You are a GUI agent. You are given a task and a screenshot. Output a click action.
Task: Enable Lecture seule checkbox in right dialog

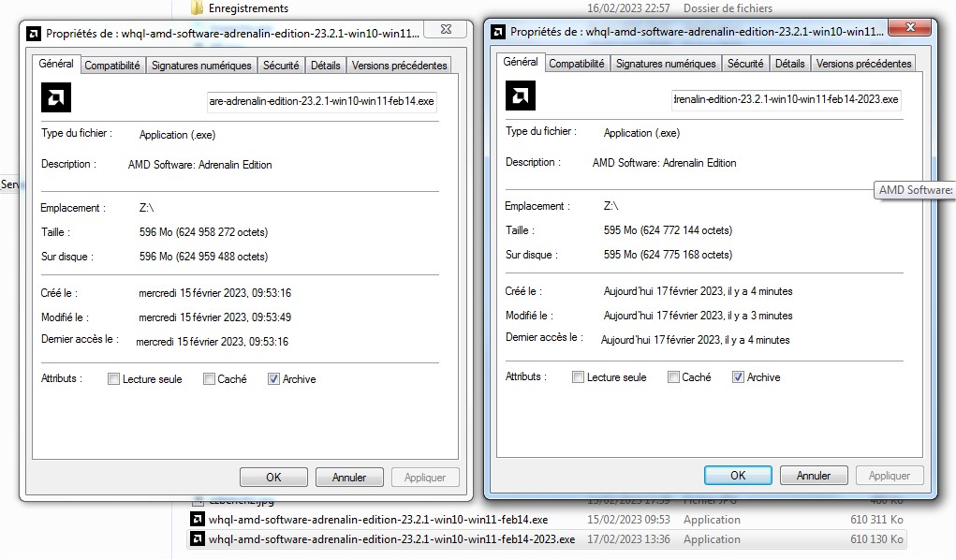[x=578, y=377]
